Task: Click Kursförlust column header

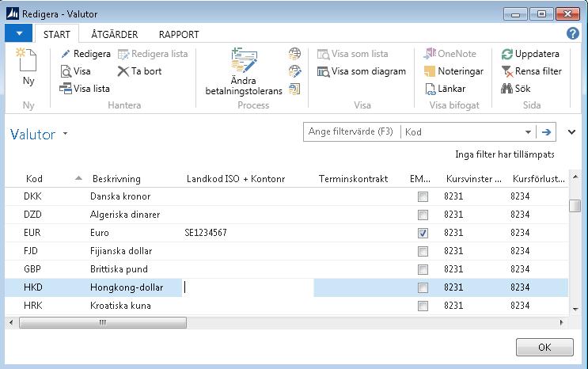Action: click(x=538, y=179)
